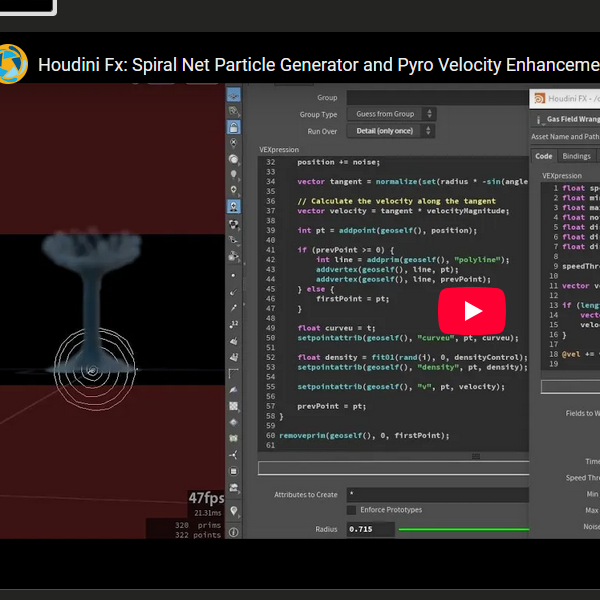Toggle the display points dot icon
Screen dimensions: 600x600
[x=233, y=276]
